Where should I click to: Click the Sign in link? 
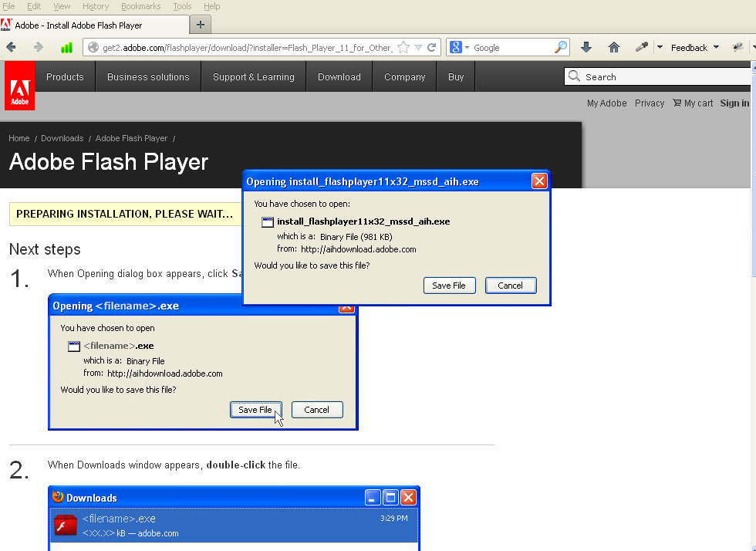click(x=734, y=103)
